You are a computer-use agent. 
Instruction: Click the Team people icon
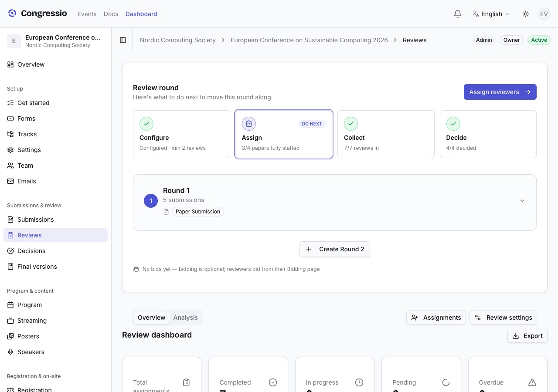(10, 166)
